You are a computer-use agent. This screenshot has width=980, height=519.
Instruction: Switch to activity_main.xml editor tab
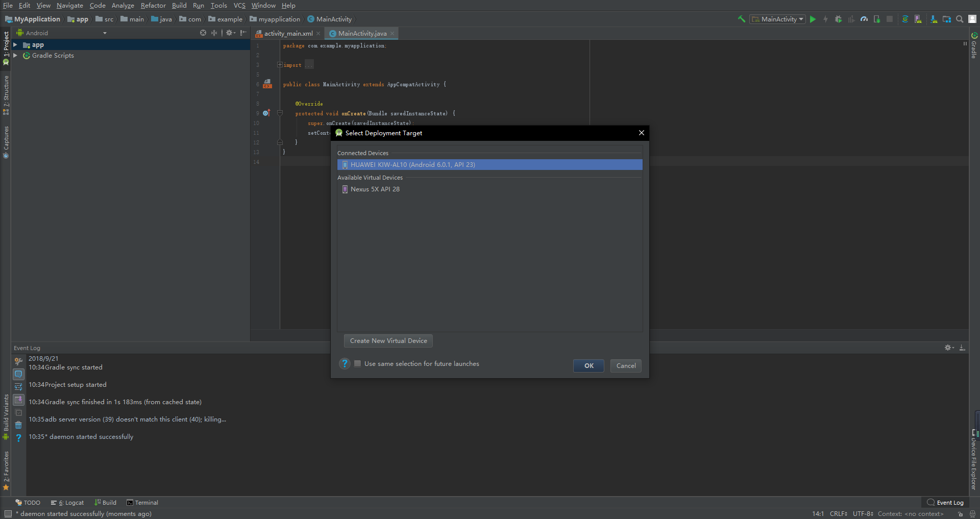(288, 33)
